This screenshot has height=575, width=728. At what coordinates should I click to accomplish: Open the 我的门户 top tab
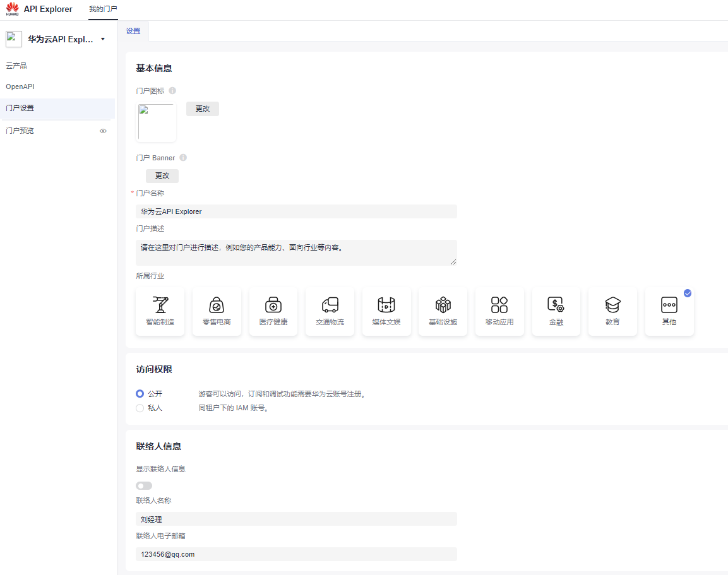[103, 9]
